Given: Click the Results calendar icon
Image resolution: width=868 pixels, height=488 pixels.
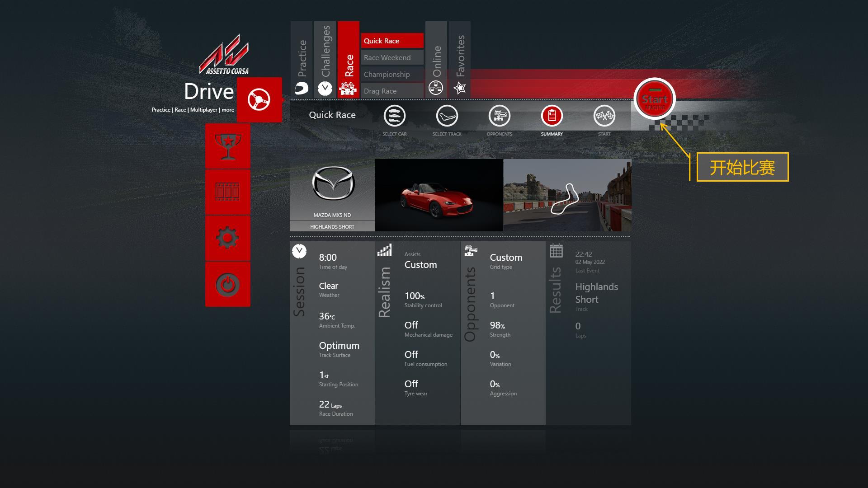Looking at the screenshot, I should pyautogui.click(x=556, y=250).
